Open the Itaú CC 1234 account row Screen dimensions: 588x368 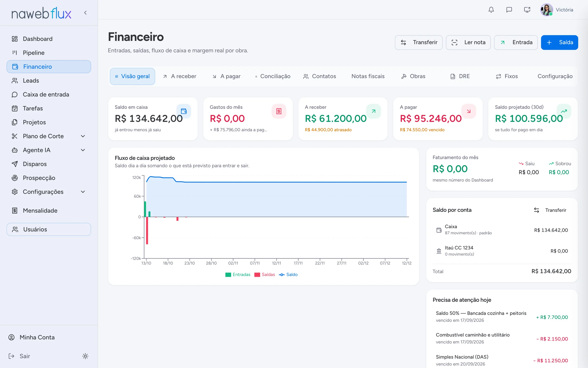(x=502, y=251)
